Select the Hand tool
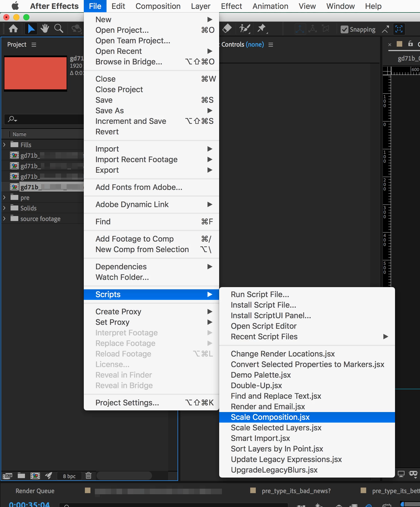Screen dimensions: 420x507 pyautogui.click(x=45, y=28)
